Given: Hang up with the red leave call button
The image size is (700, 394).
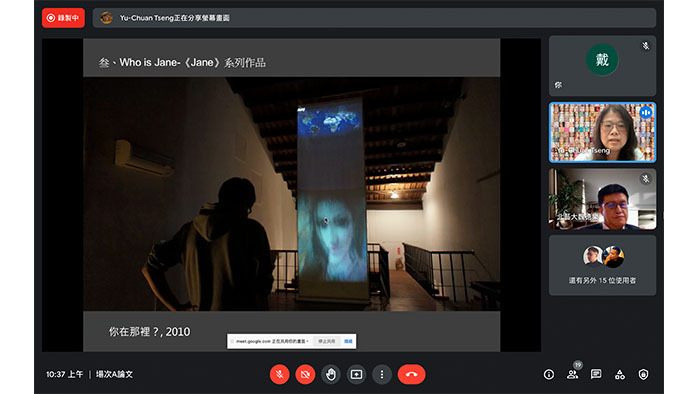Looking at the screenshot, I should (x=411, y=374).
